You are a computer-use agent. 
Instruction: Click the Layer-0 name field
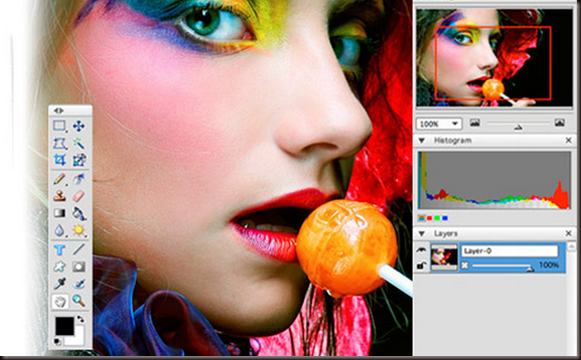click(x=509, y=251)
